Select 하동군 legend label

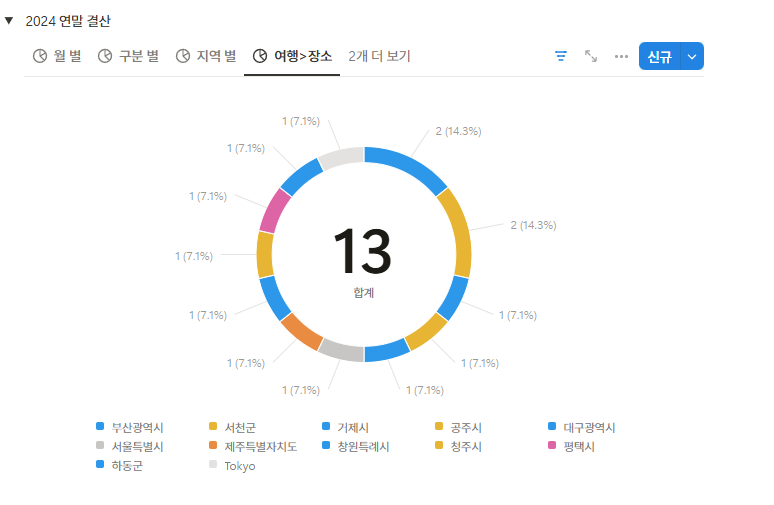127,466
